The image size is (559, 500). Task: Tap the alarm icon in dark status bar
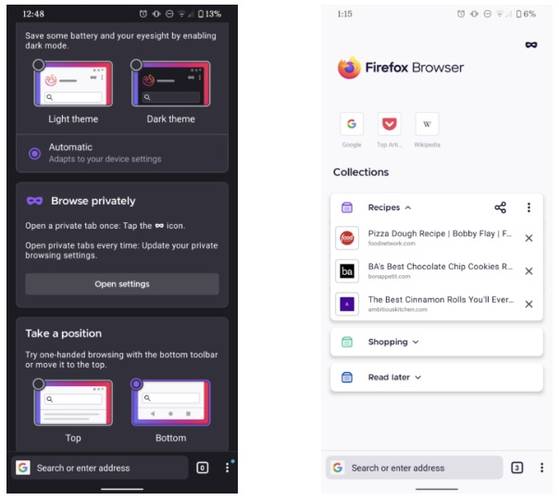(143, 14)
